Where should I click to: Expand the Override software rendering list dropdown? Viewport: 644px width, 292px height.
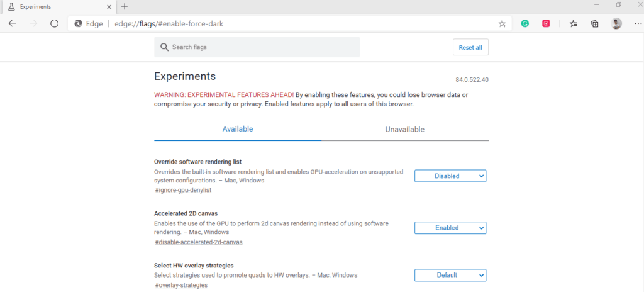click(450, 176)
